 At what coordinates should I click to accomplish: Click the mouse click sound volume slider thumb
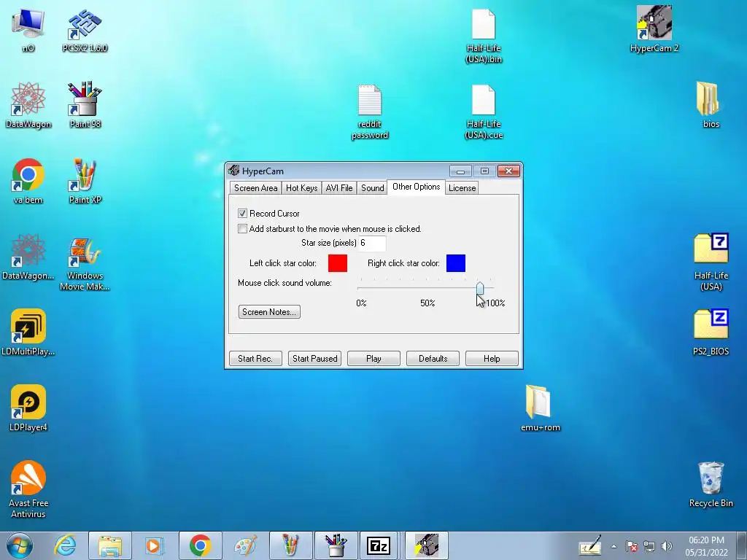(x=480, y=288)
